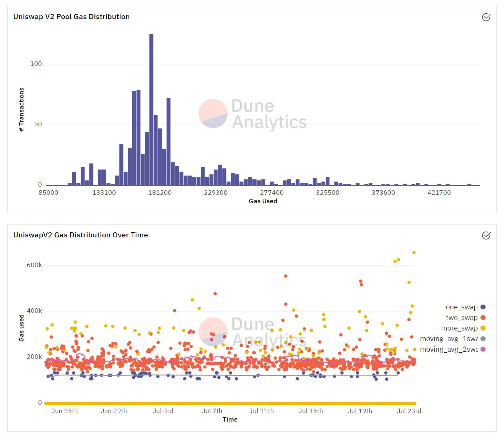
Task: Click the 181200 x-axis label
Action: click(x=160, y=193)
